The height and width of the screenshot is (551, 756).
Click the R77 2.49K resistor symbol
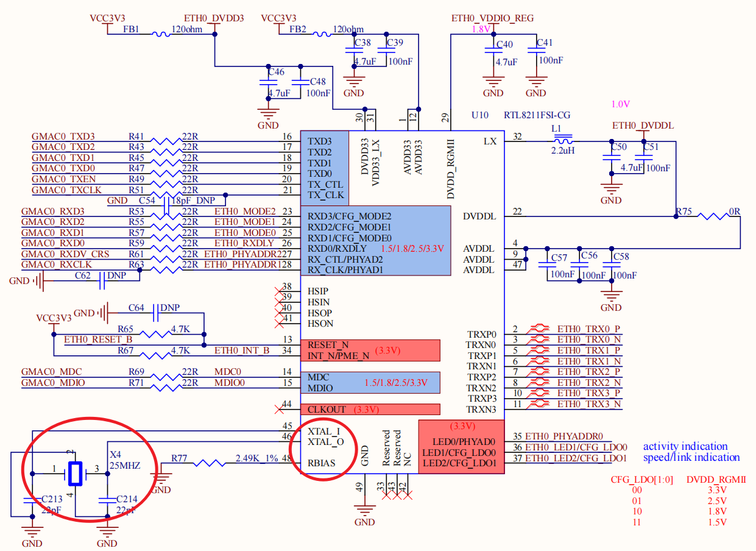[x=209, y=464]
